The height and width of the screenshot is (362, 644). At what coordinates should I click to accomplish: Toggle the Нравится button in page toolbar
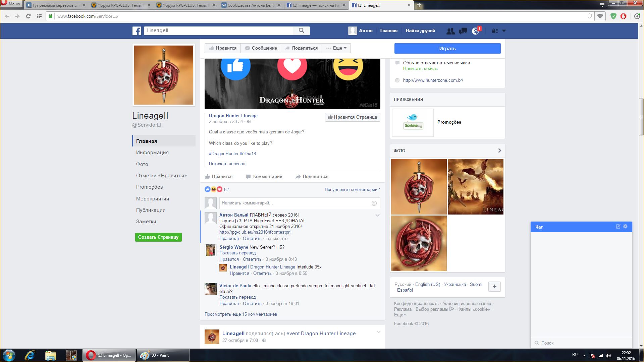(223, 48)
